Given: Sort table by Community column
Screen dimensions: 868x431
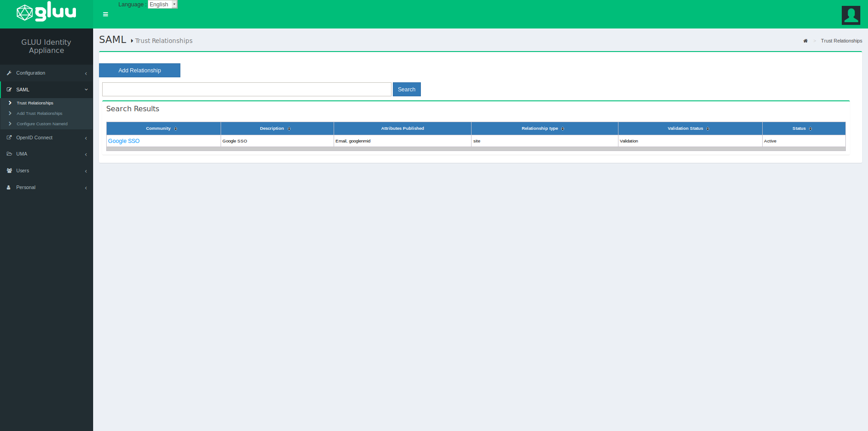Looking at the screenshot, I should click(175, 129).
